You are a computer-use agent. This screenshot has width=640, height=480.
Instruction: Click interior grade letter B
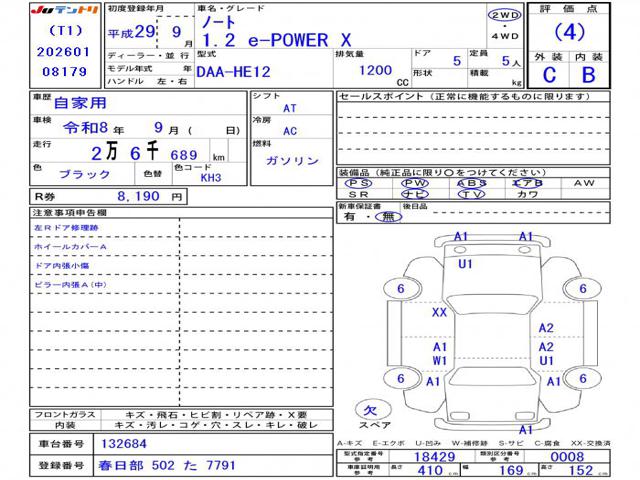(588, 75)
